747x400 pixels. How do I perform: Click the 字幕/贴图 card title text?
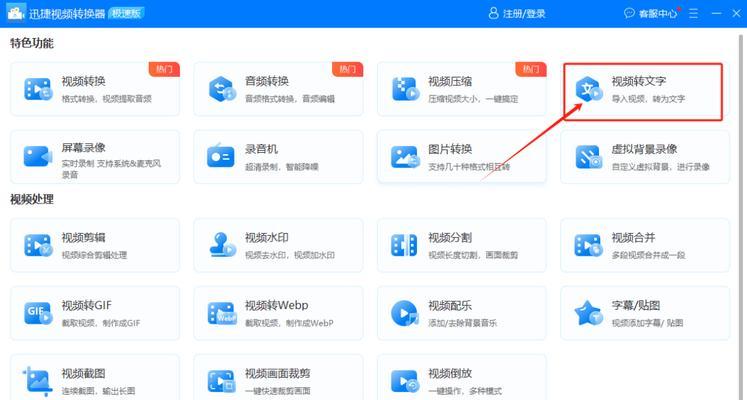point(636,305)
